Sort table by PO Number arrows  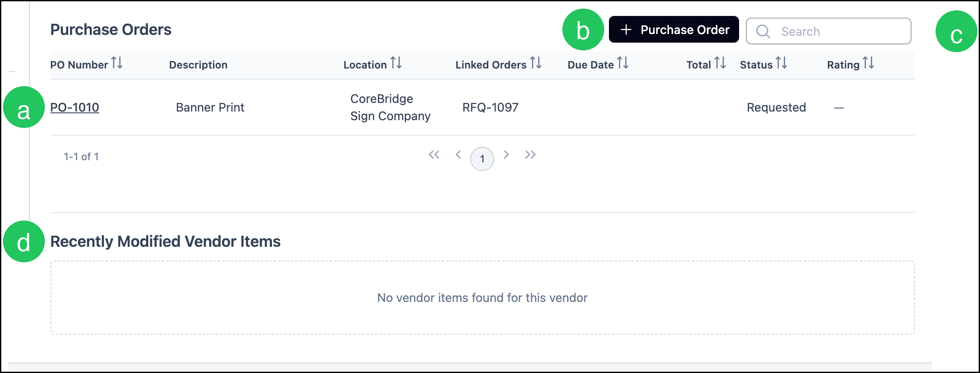click(117, 63)
